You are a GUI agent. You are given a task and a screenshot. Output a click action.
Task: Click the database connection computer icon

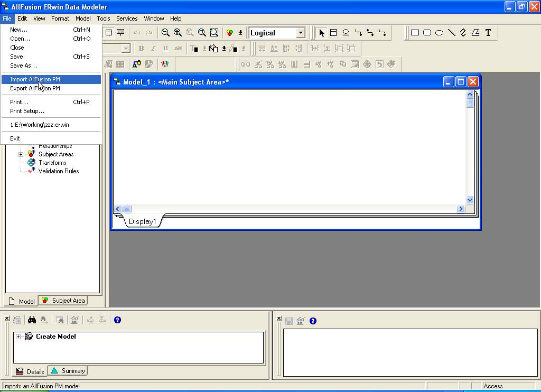coord(137,64)
